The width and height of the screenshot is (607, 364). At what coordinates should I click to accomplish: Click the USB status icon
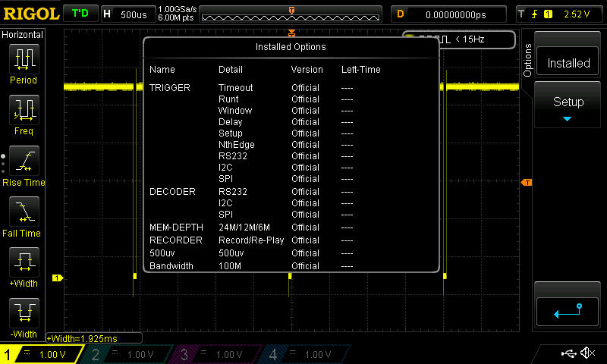pos(570,353)
